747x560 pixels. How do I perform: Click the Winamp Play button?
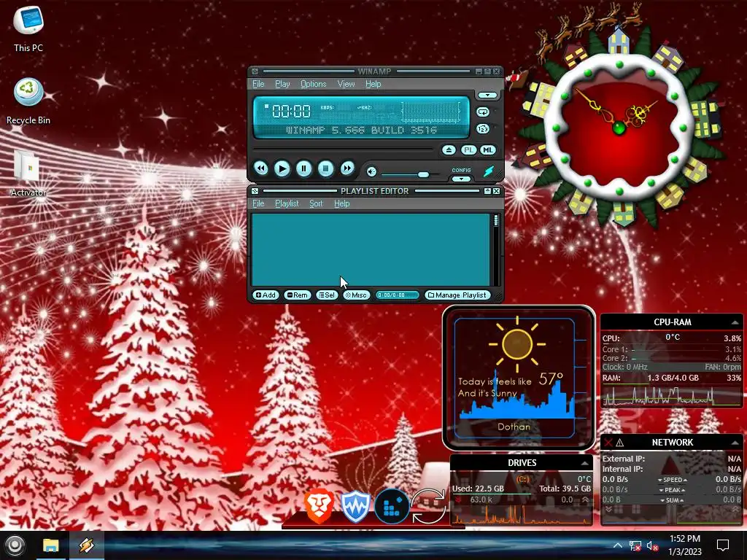pyautogui.click(x=282, y=168)
